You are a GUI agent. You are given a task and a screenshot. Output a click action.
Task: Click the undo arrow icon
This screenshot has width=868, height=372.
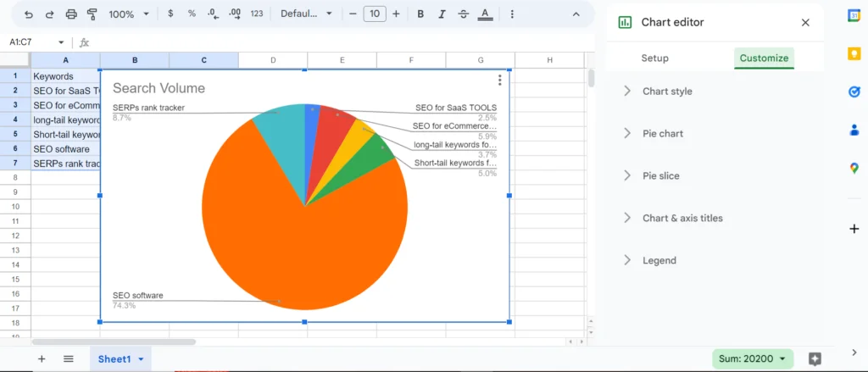tap(29, 14)
